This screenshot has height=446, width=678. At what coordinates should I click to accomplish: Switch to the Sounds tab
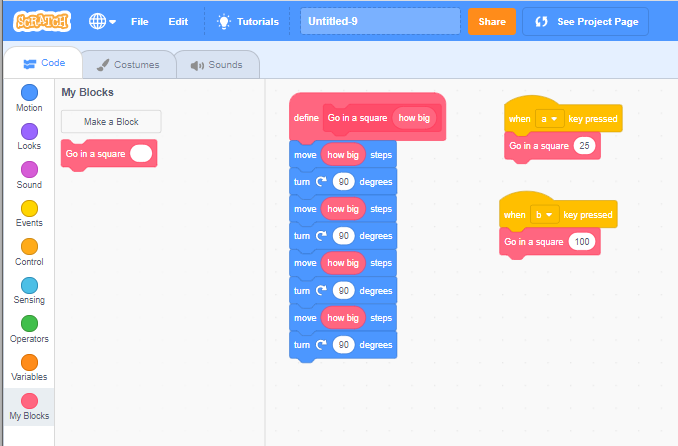[217, 65]
